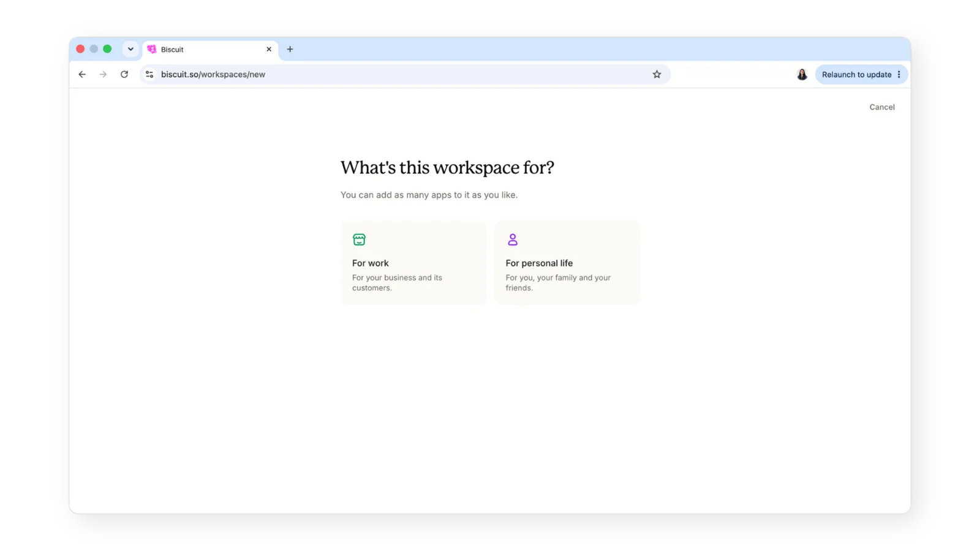Go back using browser back arrow
The height and width of the screenshot is (551, 980).
(82, 74)
